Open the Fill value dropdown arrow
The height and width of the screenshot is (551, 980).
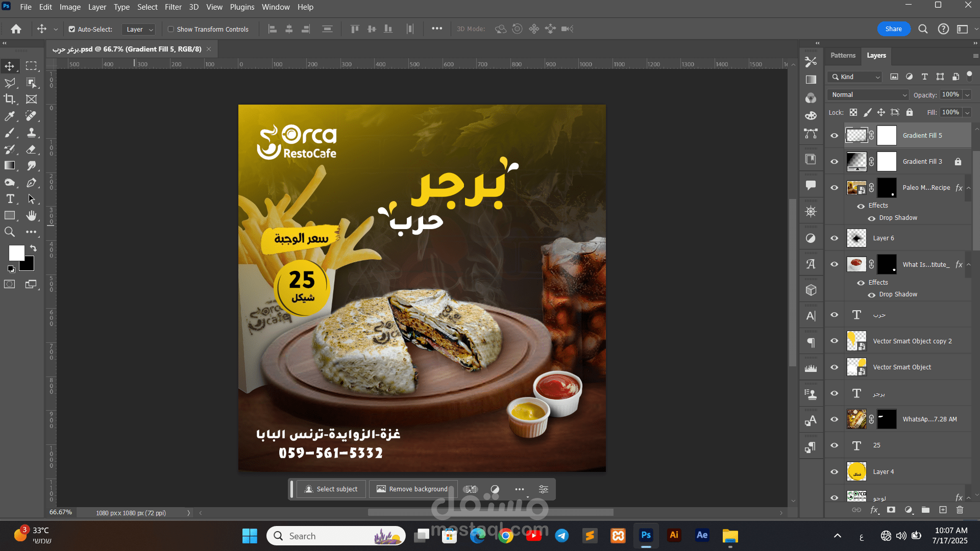tap(967, 113)
